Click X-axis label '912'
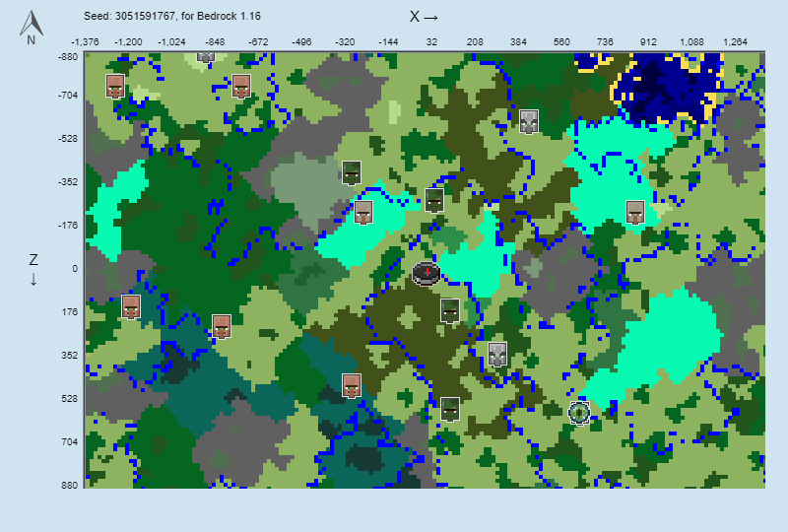Image resolution: width=788 pixels, height=532 pixels. [648, 42]
